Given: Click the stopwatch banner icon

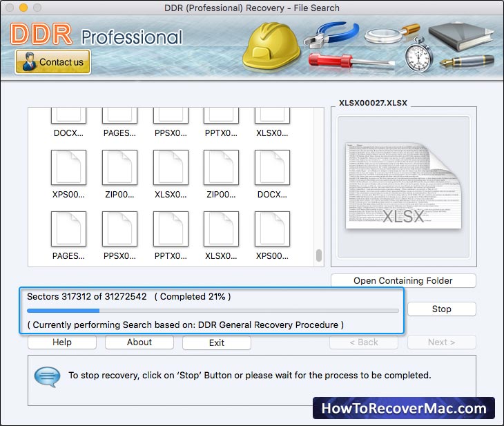Looking at the screenshot, I should click(418, 55).
